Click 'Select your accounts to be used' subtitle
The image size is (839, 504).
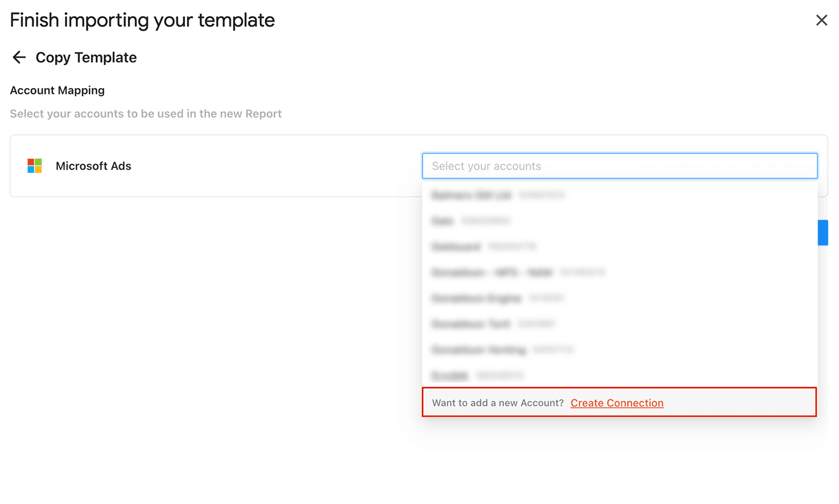pyautogui.click(x=145, y=113)
